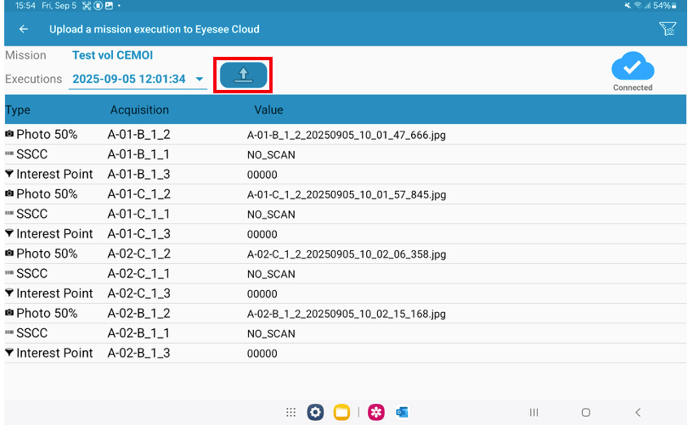Tap the barcode icon for SSCC A-01-B_1_1
The width and height of the screenshot is (688, 425).
10,154
